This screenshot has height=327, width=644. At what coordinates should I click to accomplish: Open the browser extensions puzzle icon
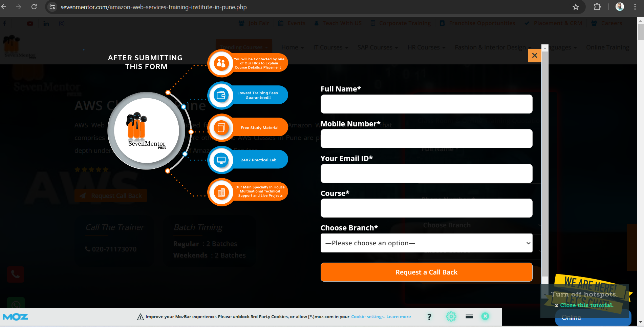597,7
